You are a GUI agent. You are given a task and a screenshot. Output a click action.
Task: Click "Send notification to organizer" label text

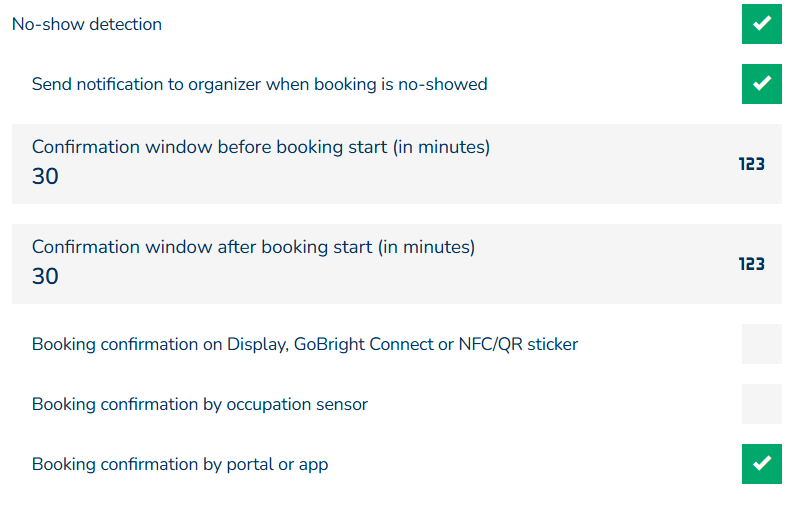pos(259,84)
